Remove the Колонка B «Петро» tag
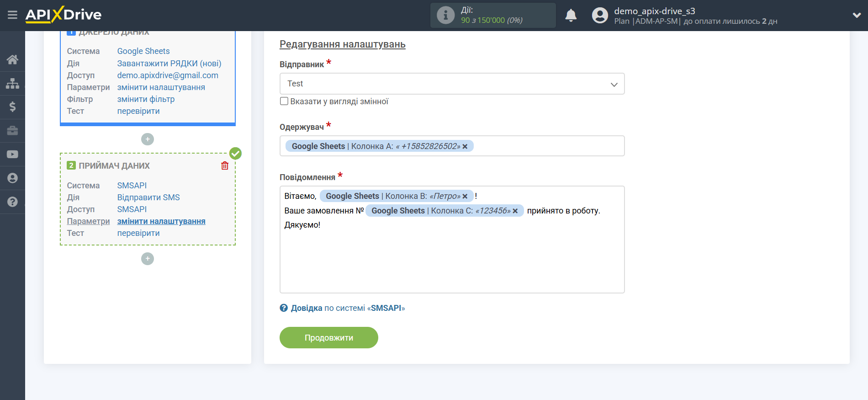Image resolution: width=868 pixels, height=400 pixels. click(465, 196)
